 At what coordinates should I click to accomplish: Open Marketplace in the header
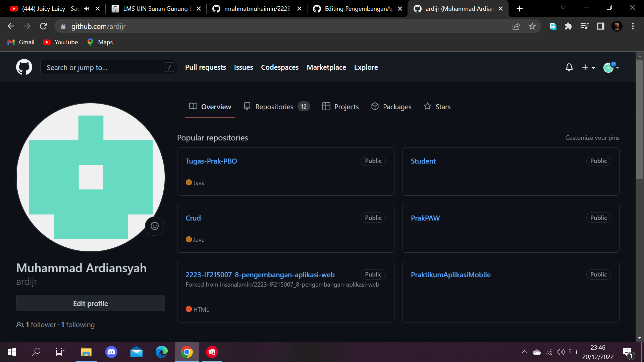(x=326, y=67)
